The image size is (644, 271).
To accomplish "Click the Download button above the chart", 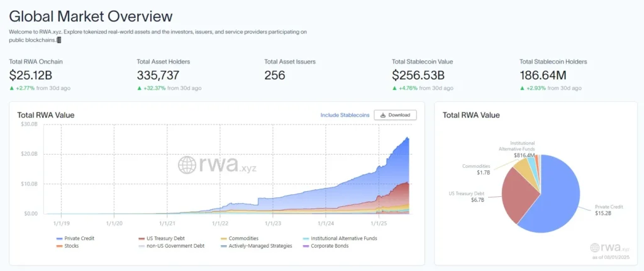I will click(395, 115).
